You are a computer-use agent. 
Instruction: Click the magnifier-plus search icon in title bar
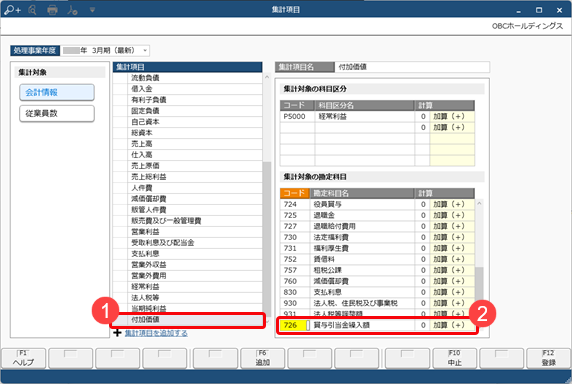tap(12, 10)
